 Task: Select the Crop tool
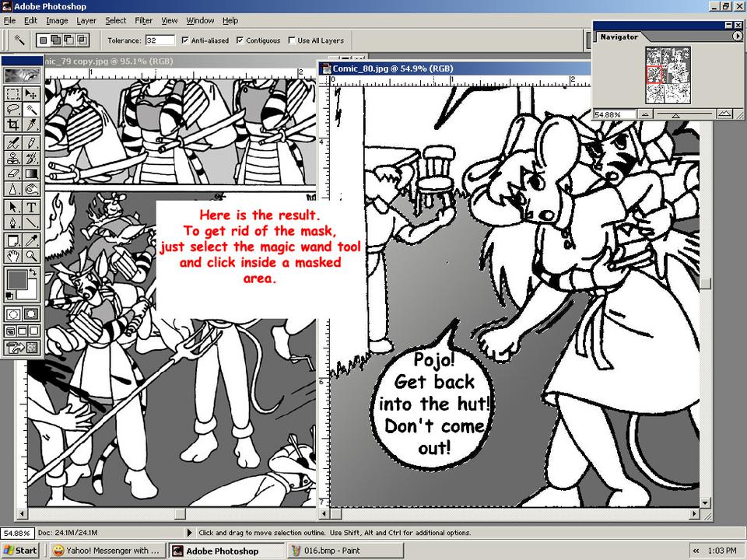point(13,125)
